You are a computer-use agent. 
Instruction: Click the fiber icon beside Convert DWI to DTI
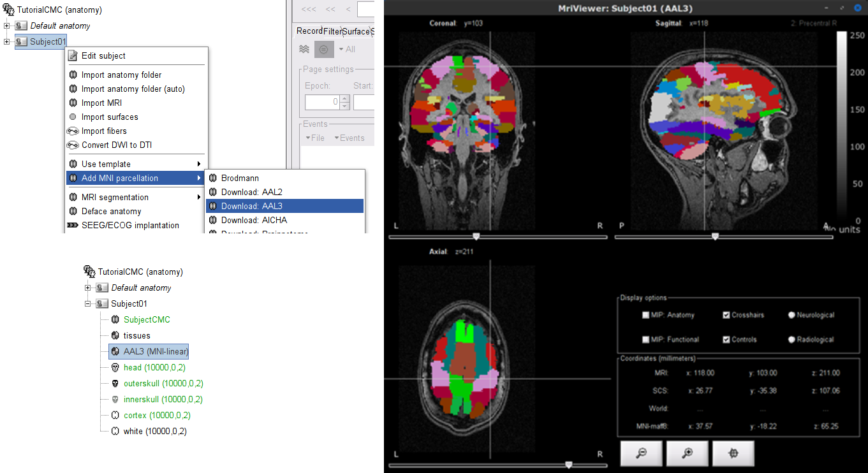coord(73,145)
